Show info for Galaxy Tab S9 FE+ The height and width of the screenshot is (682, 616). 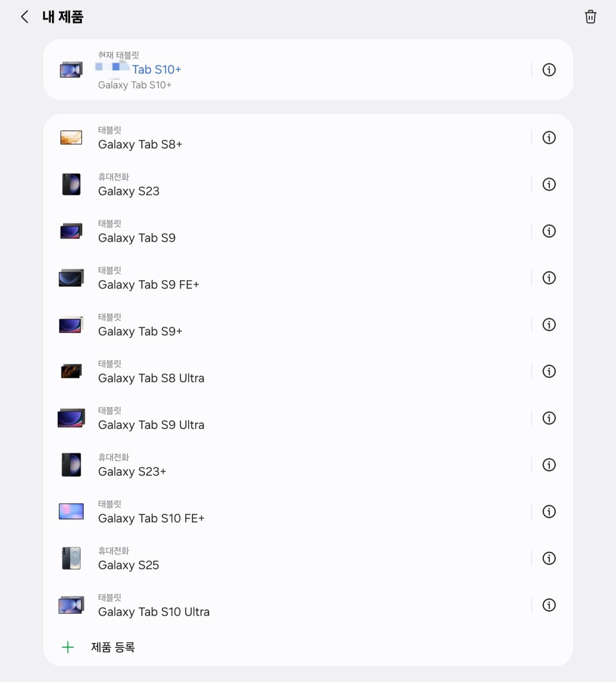tap(549, 278)
